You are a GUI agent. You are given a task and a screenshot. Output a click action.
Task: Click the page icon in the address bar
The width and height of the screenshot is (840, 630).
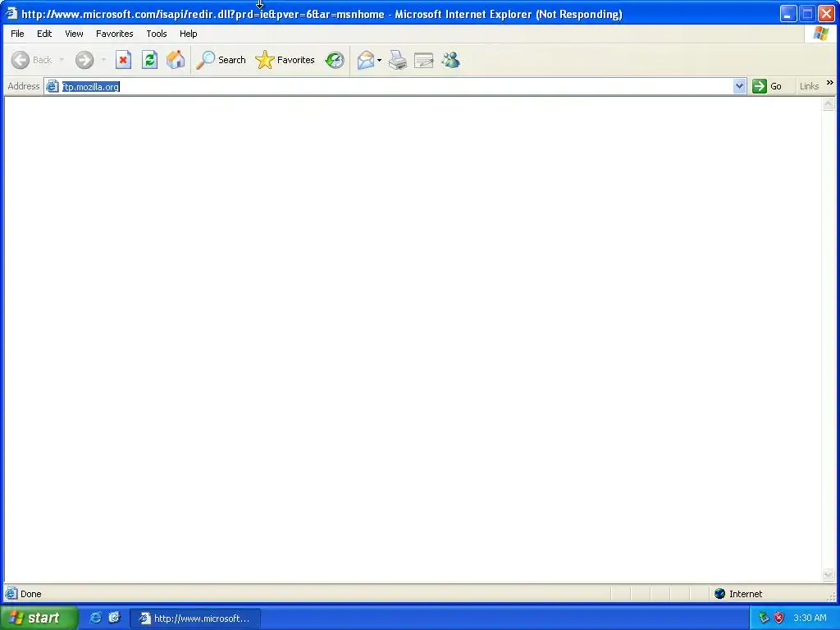click(52, 86)
